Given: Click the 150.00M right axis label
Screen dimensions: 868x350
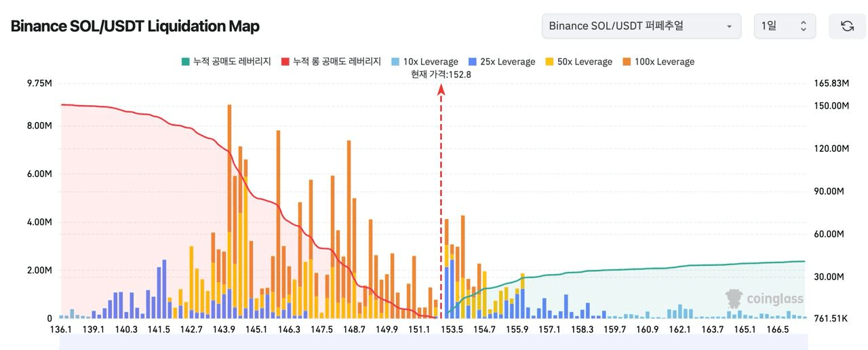Looking at the screenshot, I should (x=831, y=106).
